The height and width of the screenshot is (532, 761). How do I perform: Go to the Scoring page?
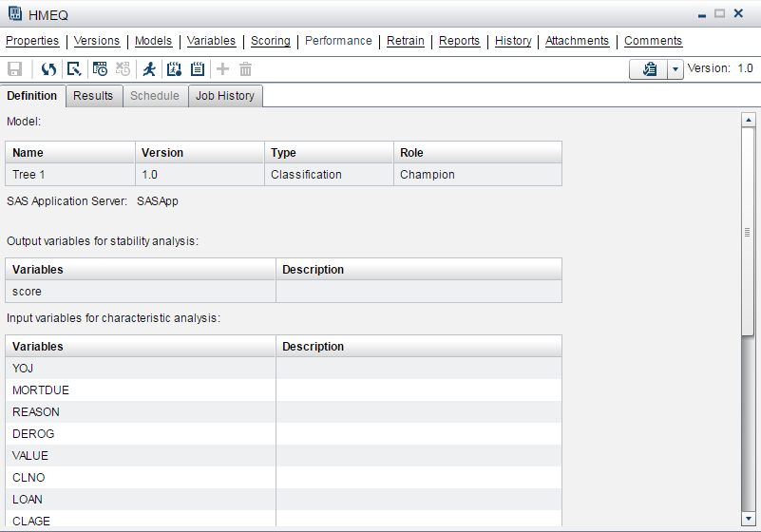(x=271, y=41)
